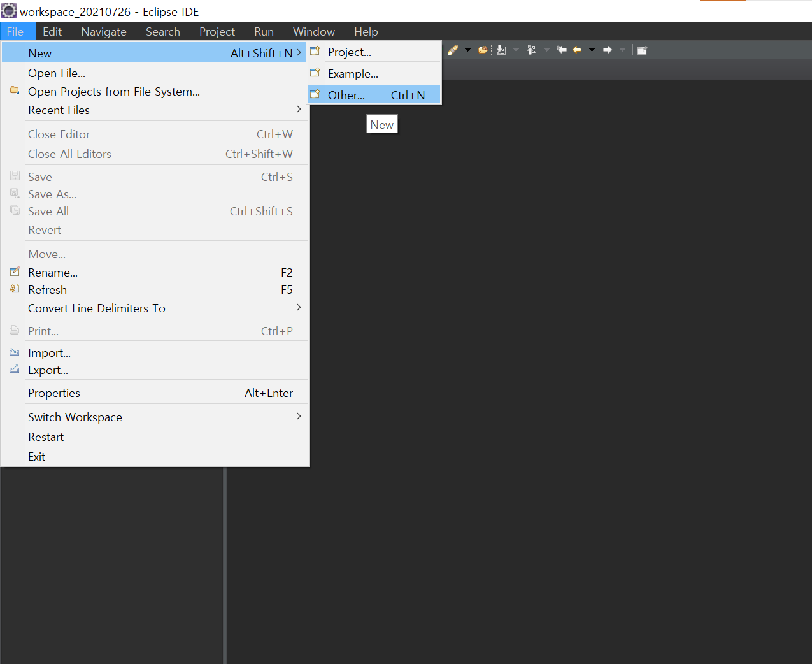Open the Next Annotation dropdown arrow
812x664 pixels.
[516, 50]
